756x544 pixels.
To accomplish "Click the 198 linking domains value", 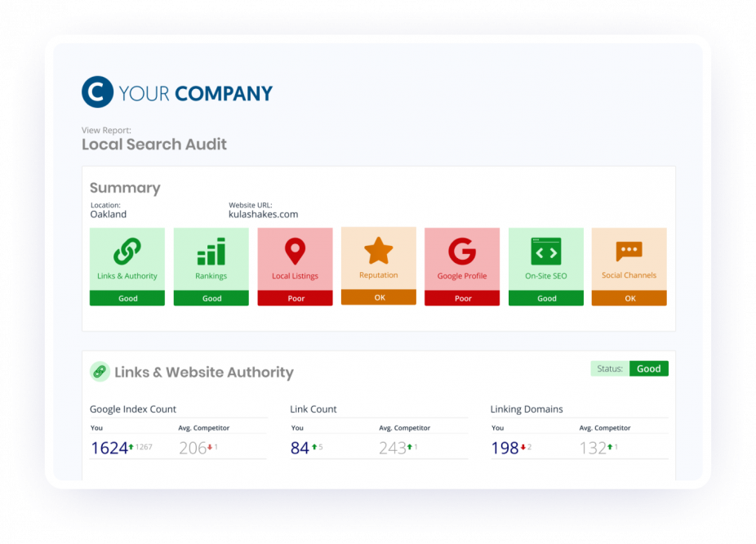I will (505, 448).
